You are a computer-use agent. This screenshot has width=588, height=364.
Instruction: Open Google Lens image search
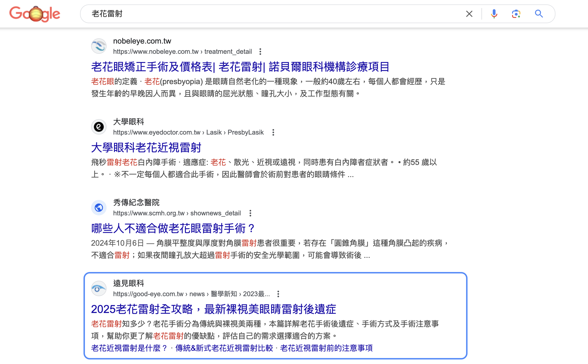pyautogui.click(x=516, y=14)
